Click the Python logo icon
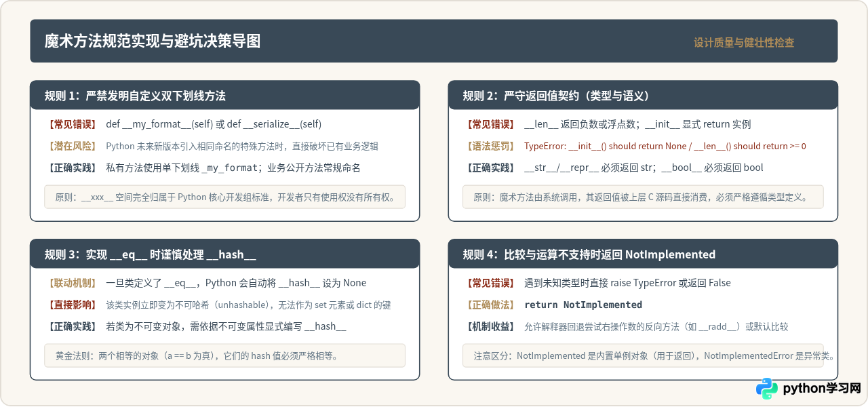 [x=767, y=389]
